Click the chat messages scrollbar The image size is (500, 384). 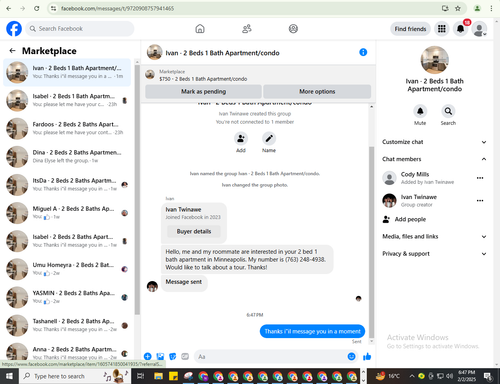point(371,242)
